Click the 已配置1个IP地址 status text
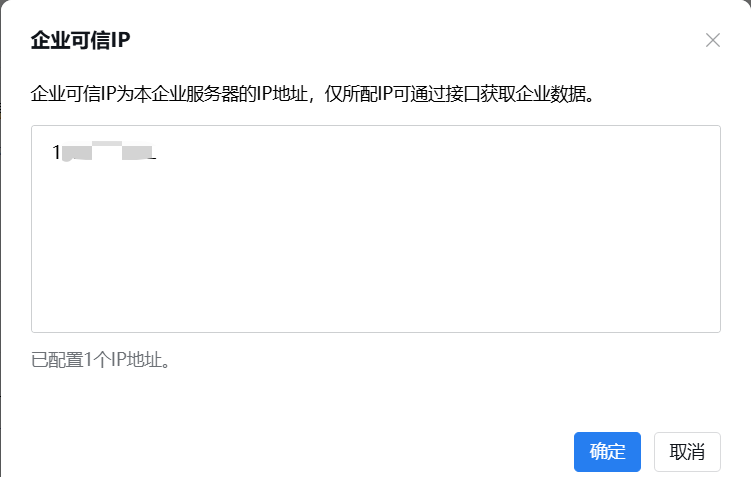Viewport: 751px width, 477px height. 101,360
